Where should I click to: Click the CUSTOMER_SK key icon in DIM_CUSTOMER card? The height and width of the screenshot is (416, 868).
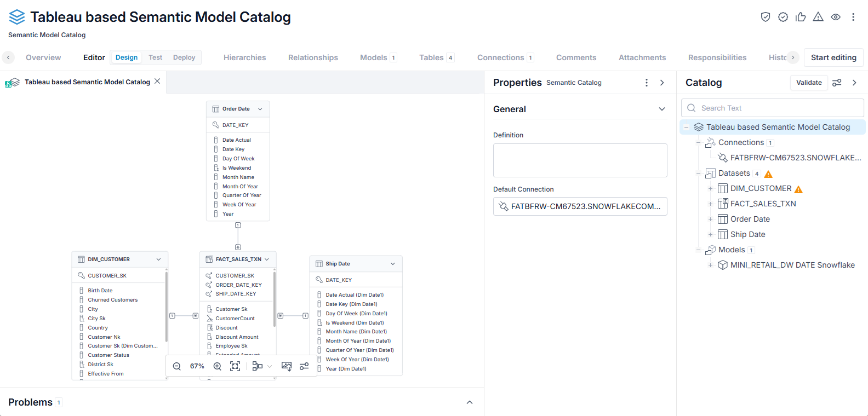click(x=82, y=275)
